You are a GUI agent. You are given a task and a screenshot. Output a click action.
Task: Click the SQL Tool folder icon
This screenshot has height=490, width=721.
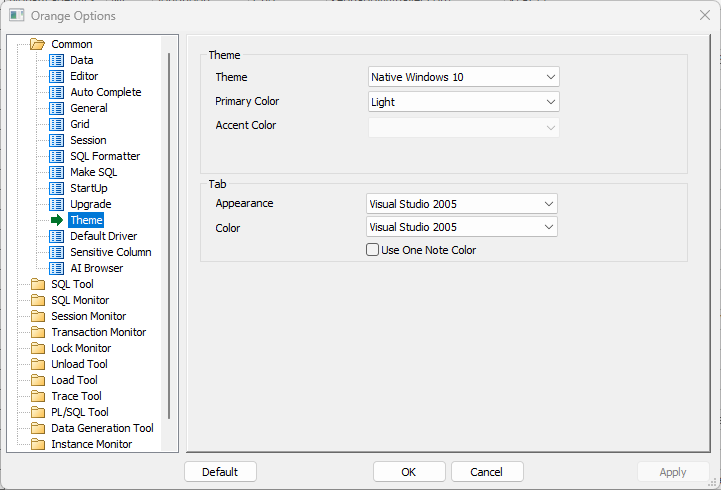tap(38, 284)
